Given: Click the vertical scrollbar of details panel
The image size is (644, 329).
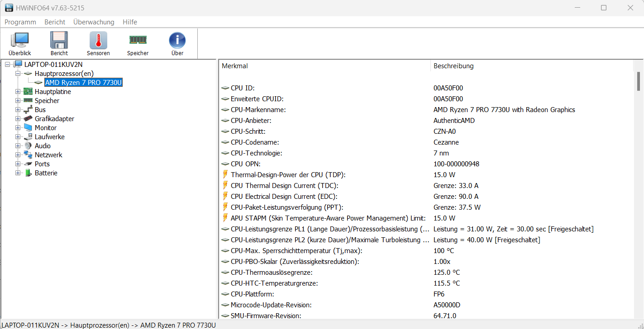Looking at the screenshot, I should [x=639, y=181].
